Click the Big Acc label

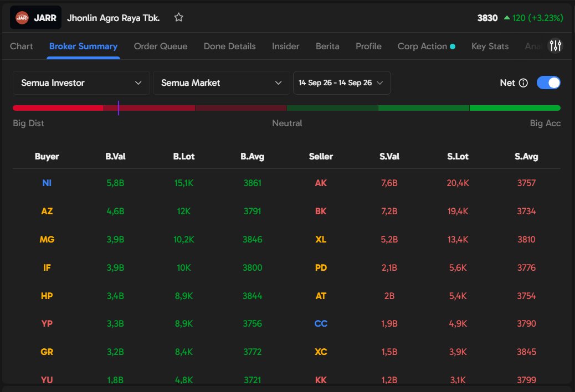click(545, 123)
